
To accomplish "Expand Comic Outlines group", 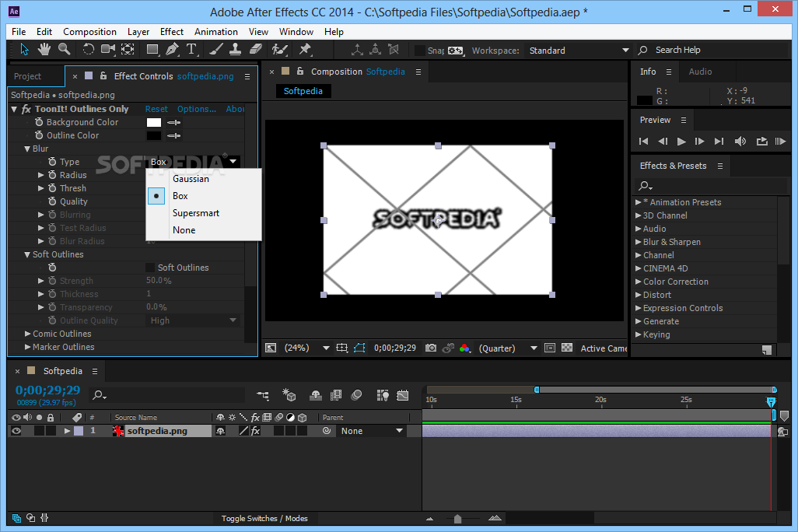I will tap(27, 334).
